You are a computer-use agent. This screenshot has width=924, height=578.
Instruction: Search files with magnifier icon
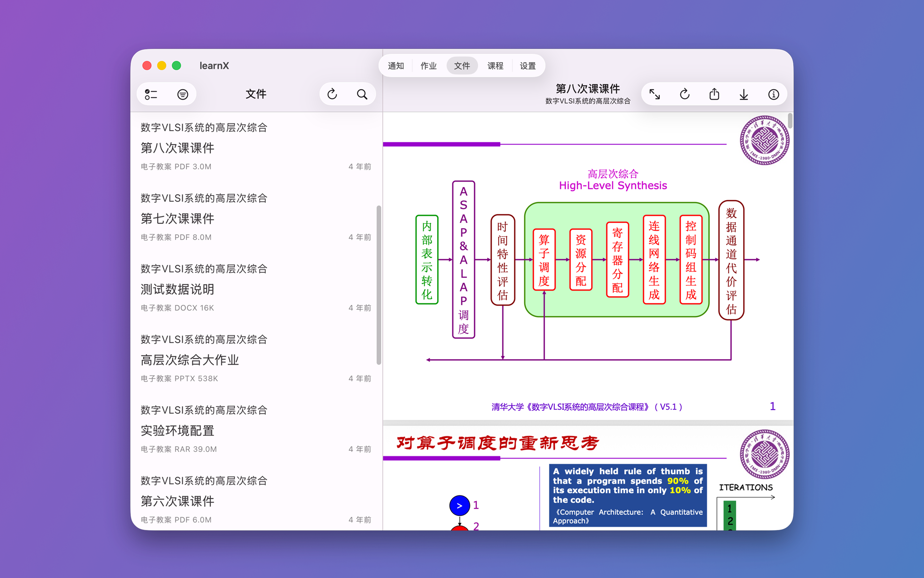(362, 94)
